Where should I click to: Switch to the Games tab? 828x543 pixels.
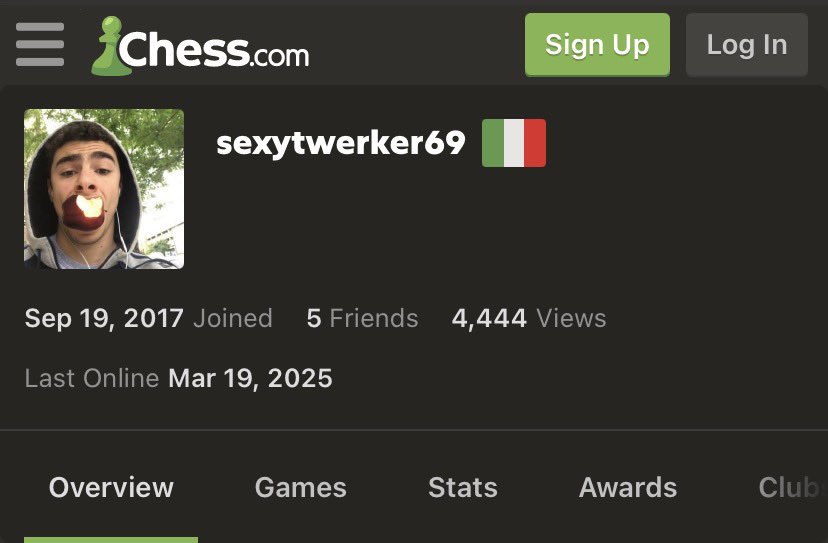click(300, 487)
